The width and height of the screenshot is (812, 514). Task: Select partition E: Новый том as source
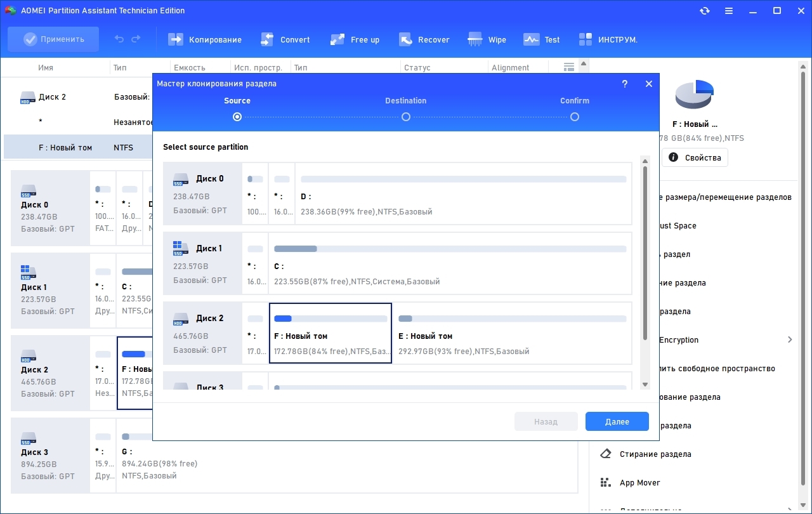tap(513, 333)
